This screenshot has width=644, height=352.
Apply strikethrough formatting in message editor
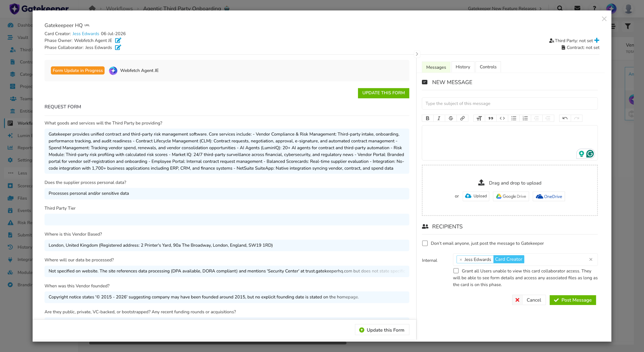451,118
